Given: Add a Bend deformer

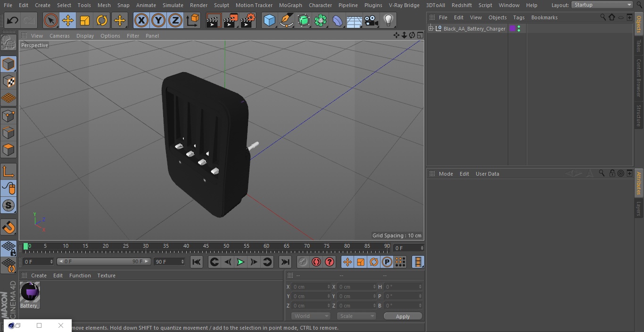Looking at the screenshot, I should pyautogui.click(x=338, y=21).
